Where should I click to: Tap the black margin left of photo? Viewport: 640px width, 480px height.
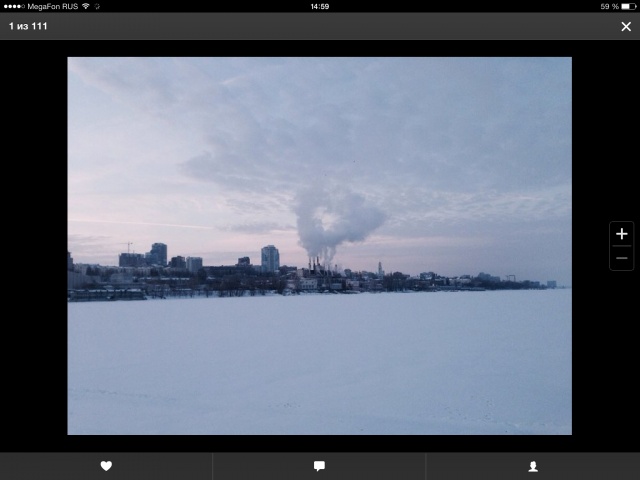(33, 250)
